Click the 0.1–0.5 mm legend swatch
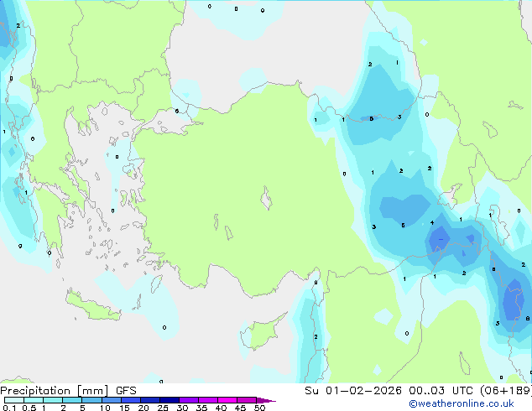532x411 pixels. 14,400
